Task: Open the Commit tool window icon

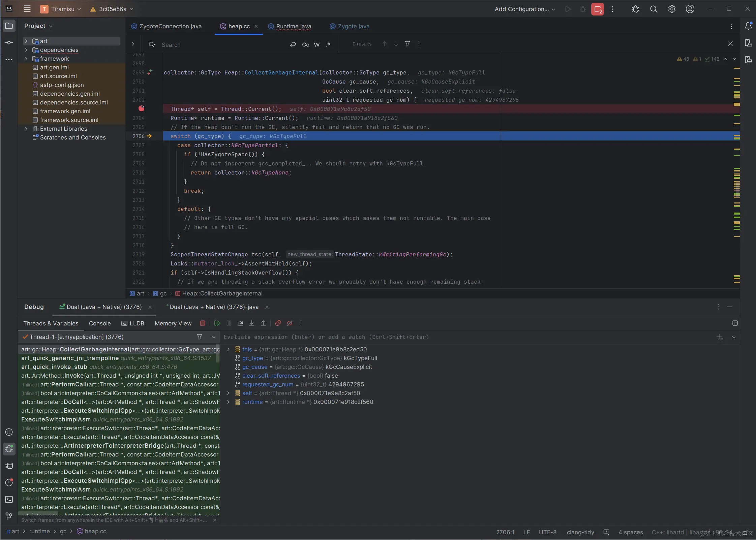Action: 9,43
